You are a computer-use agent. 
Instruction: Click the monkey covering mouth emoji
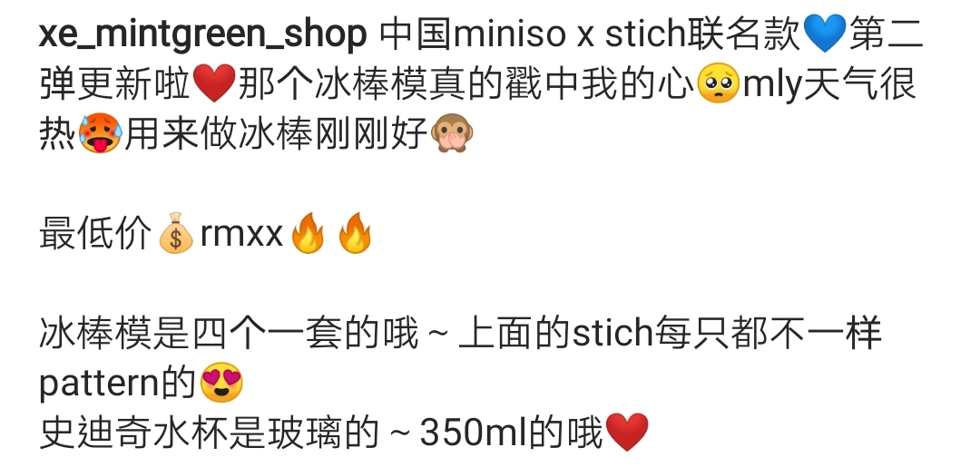point(452,133)
